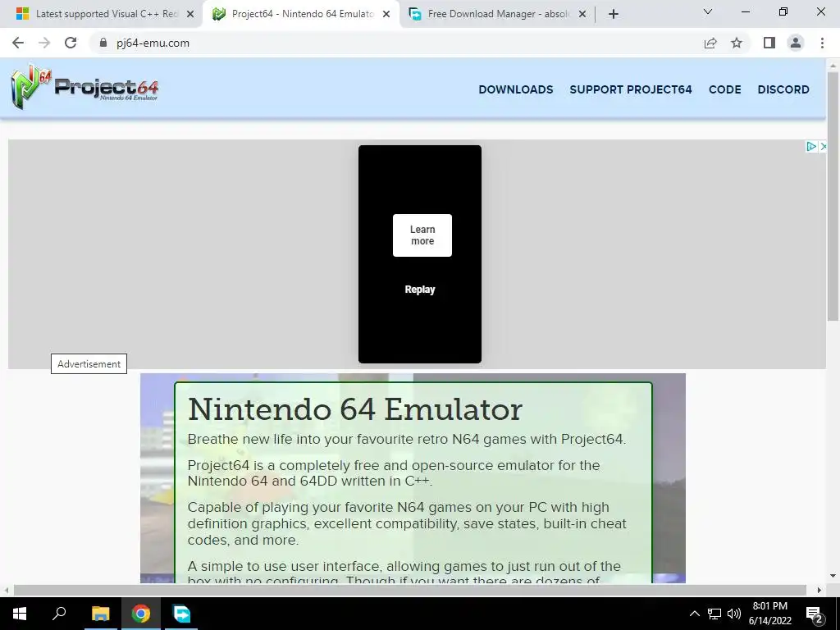Bookmark this page with the star icon
This screenshot has width=840, height=630.
(x=737, y=43)
